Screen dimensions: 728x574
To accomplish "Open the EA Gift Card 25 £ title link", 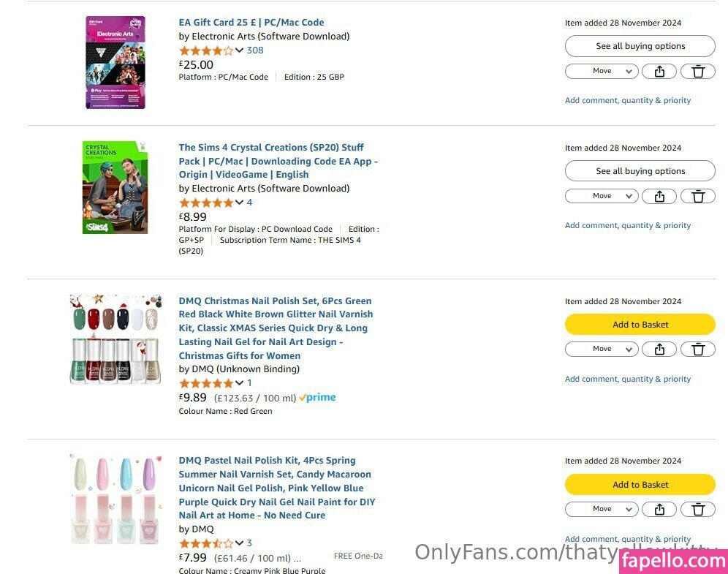I will pyautogui.click(x=251, y=23).
